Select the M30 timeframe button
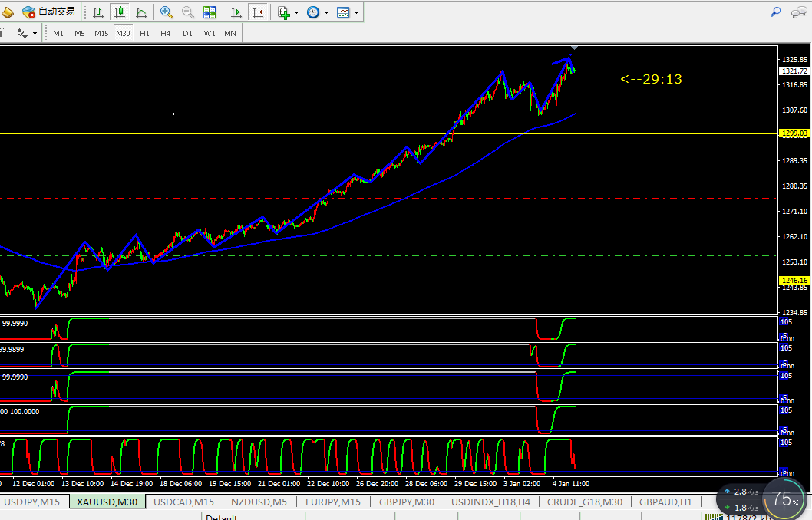 124,33
